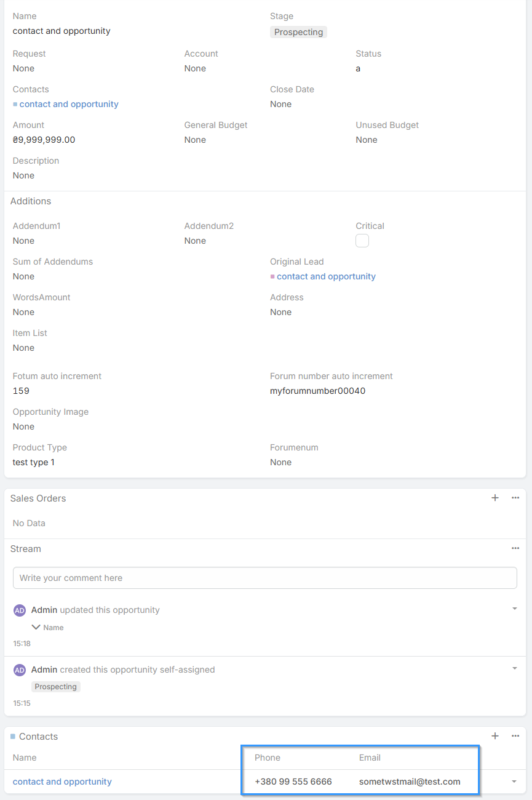Open the Stream panel ellipsis menu
Screen dimensions: 532x800
(515, 548)
